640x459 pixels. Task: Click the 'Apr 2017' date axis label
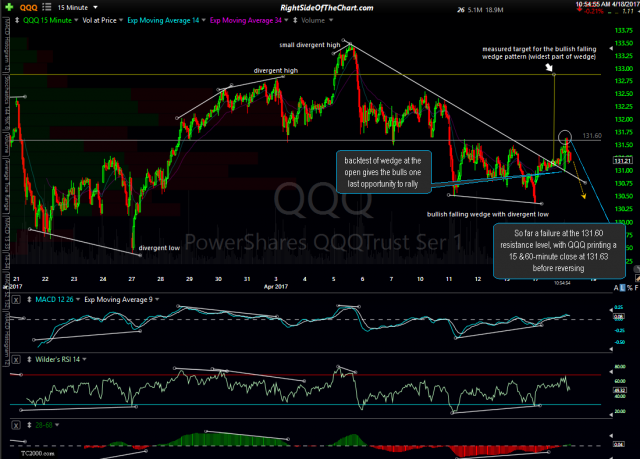click(276, 286)
